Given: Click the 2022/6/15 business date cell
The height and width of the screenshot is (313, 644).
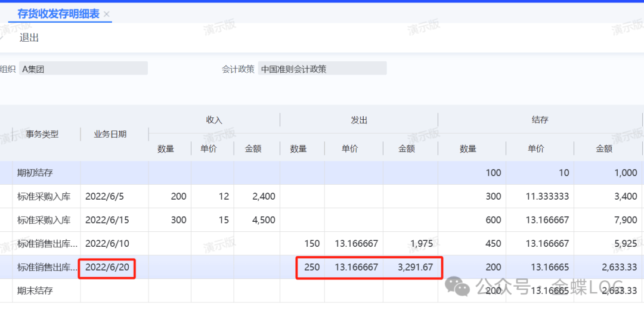Looking at the screenshot, I should coord(109,220).
